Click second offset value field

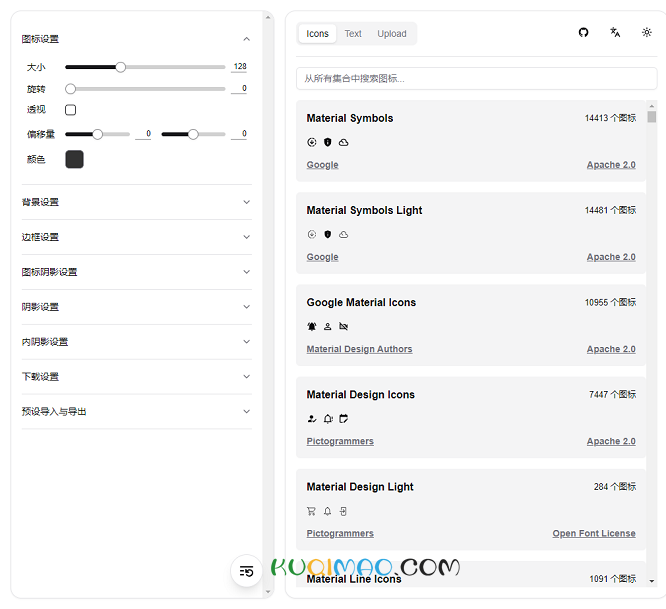[x=239, y=134]
